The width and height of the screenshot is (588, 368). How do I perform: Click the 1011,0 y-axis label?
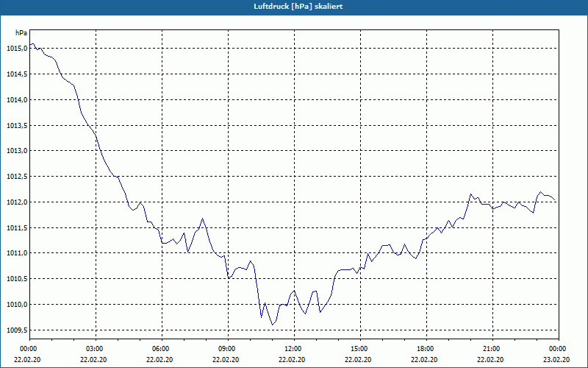(17, 253)
